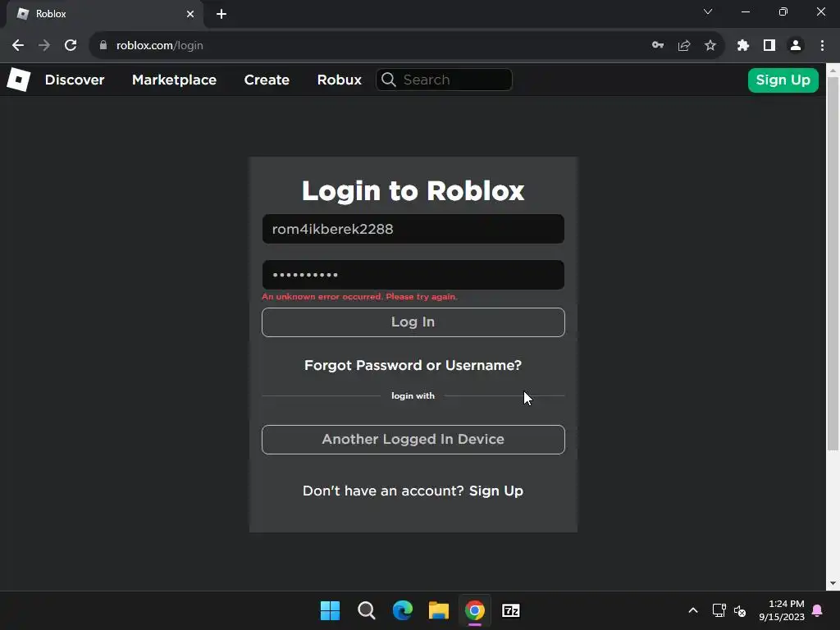Image resolution: width=840 pixels, height=630 pixels.
Task: Open Windows taskbar search
Action: pos(367,610)
